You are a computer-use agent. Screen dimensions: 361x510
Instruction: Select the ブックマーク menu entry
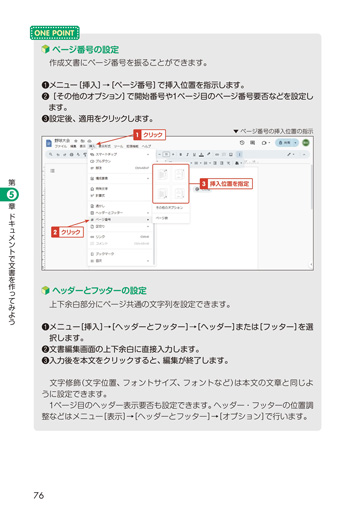[120, 254]
